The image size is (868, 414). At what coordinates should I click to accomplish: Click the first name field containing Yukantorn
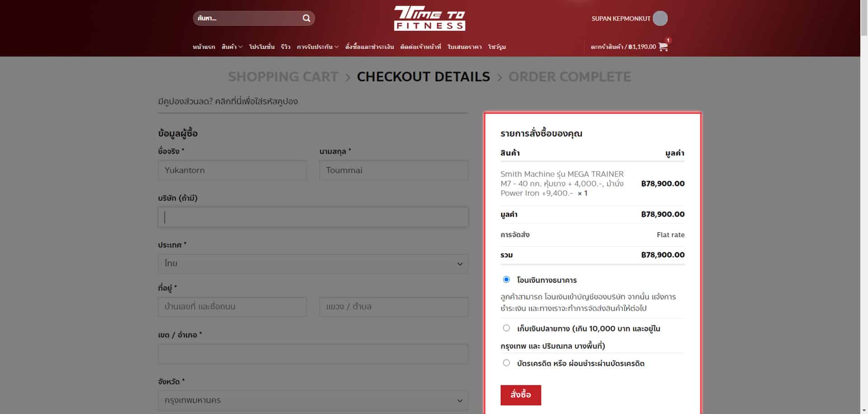coord(232,171)
